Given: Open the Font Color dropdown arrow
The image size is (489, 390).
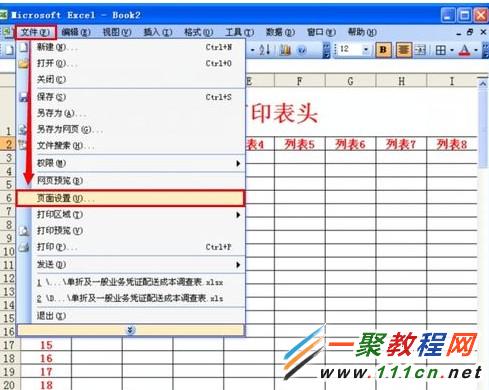Looking at the screenshot, I should 476,50.
